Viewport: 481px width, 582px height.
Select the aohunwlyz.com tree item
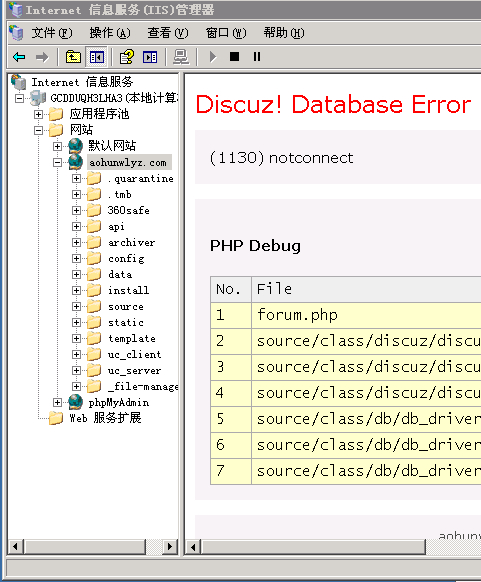(x=129, y=162)
